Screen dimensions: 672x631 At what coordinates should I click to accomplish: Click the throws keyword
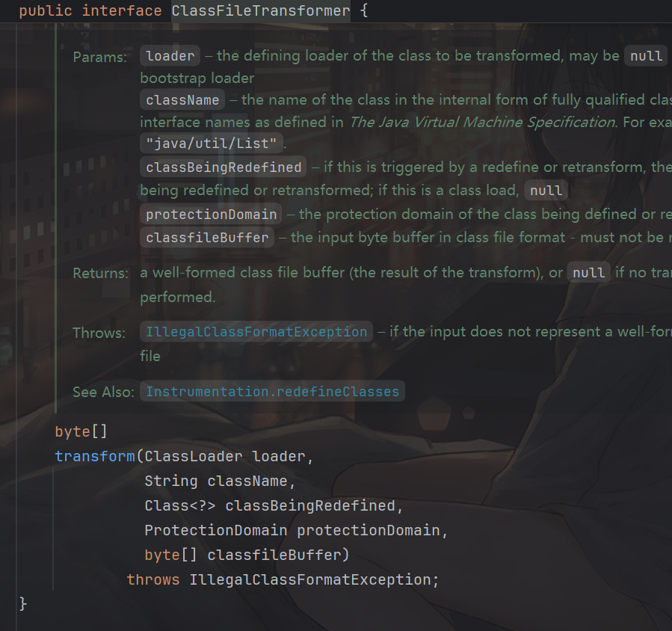point(153,580)
